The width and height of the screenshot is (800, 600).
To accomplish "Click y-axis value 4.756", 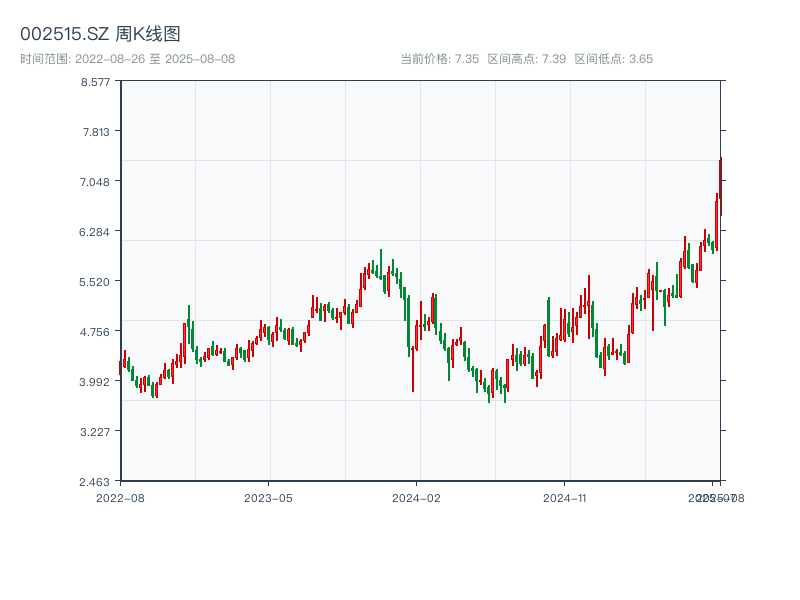I will [94, 332].
